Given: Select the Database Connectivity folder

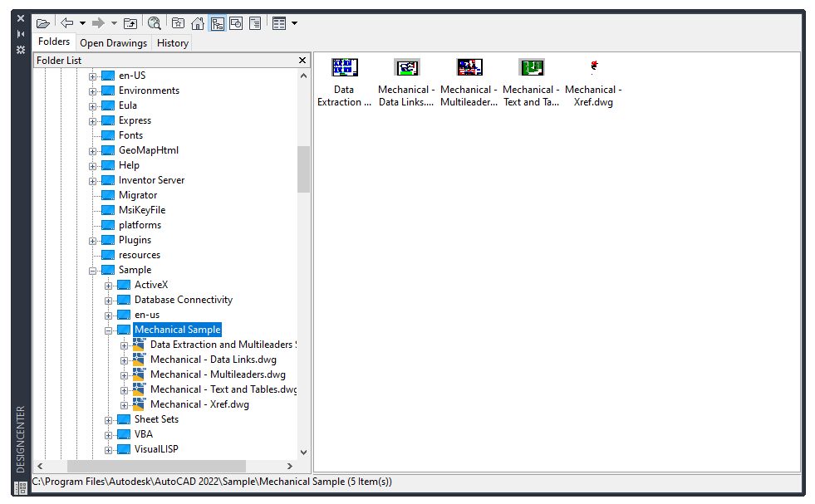Looking at the screenshot, I should point(183,300).
